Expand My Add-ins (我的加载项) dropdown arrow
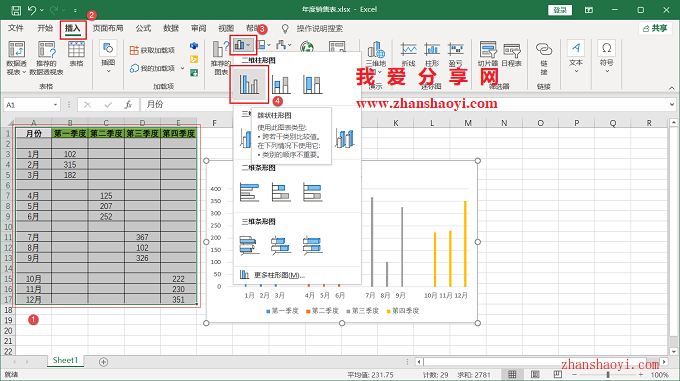Screen dimensions: 680x381 (x=183, y=68)
